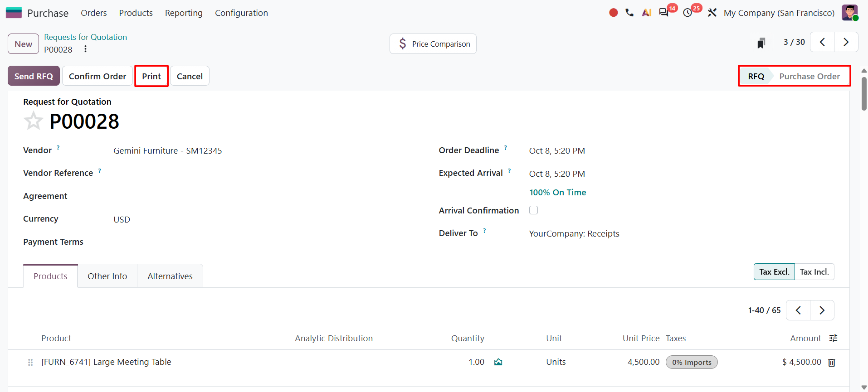The height and width of the screenshot is (392, 868).
Task: Open the Purchase app home icon
Action: click(x=14, y=13)
